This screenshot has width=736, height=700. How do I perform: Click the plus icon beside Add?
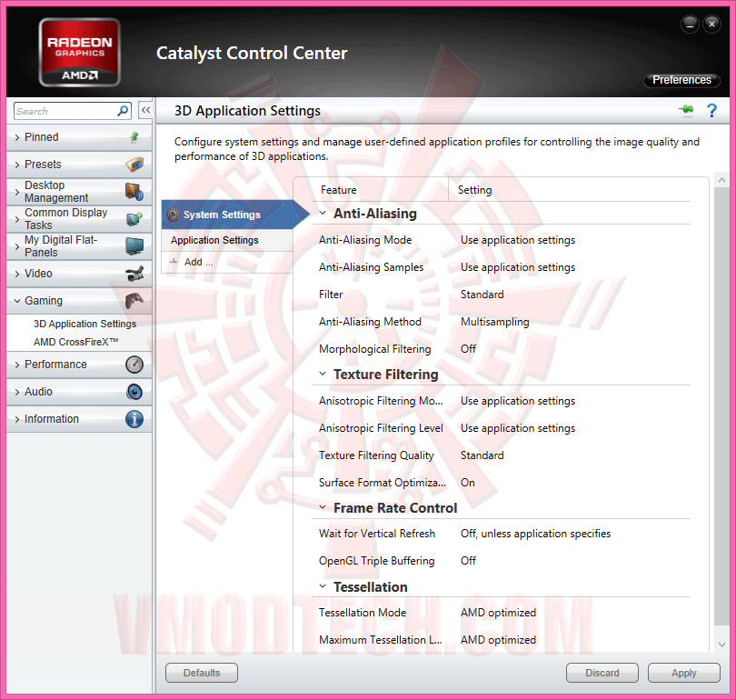(x=174, y=262)
